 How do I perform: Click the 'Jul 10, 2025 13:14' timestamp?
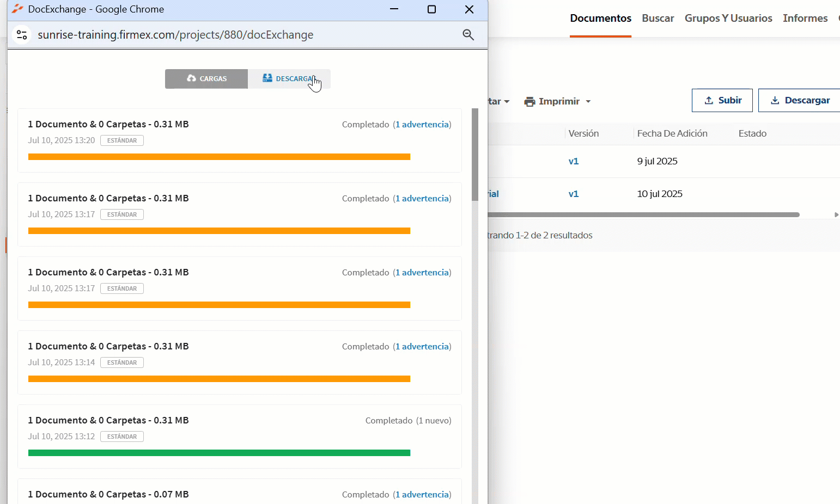pyautogui.click(x=62, y=362)
